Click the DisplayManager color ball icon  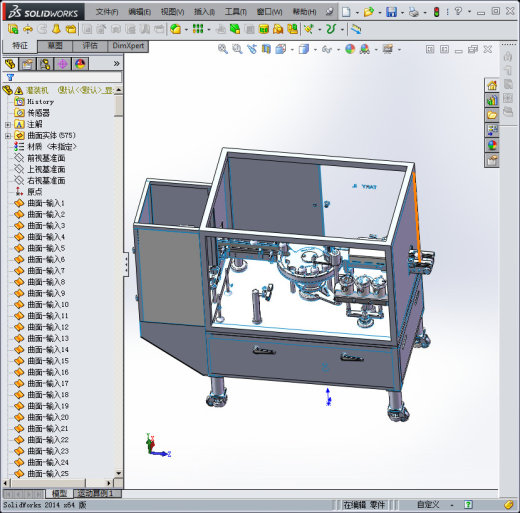pos(80,64)
